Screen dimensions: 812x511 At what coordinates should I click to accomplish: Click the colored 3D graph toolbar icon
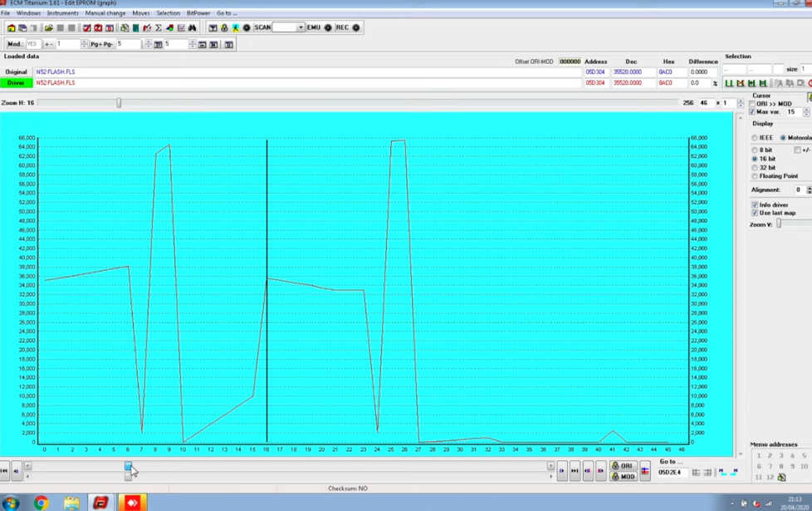point(170,28)
